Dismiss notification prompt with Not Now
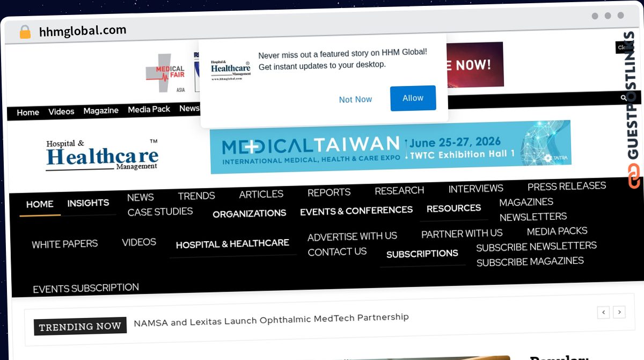Screen dimensions: 644x360 (355, 99)
